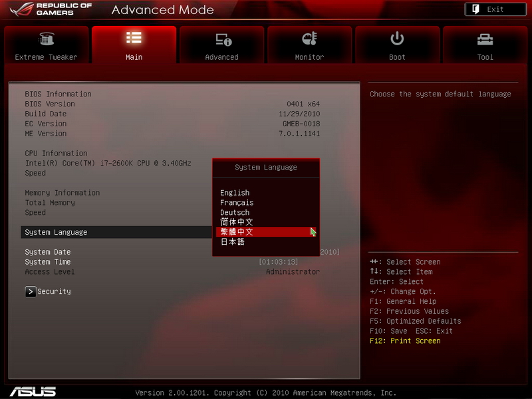Click the +/-: Change Opt. hint
532x399 pixels.
point(403,291)
